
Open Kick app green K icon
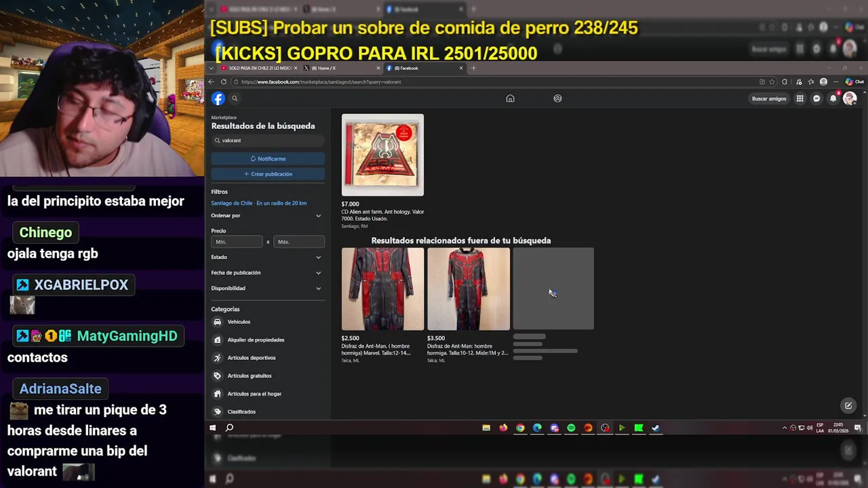pos(639,428)
